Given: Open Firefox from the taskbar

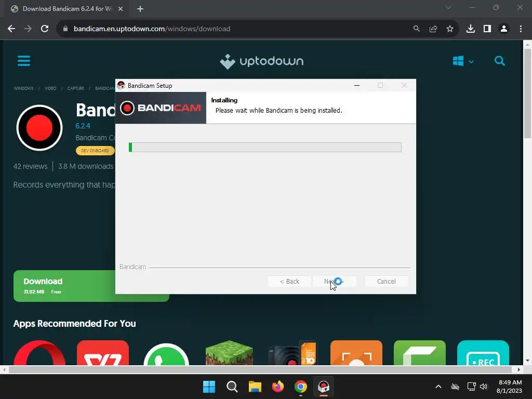Looking at the screenshot, I should point(278,387).
